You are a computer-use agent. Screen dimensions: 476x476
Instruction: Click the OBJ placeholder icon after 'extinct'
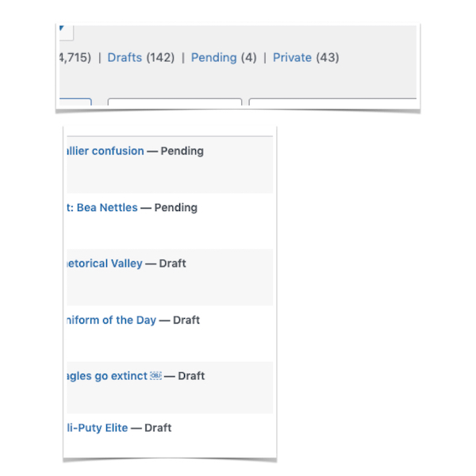coord(155,376)
